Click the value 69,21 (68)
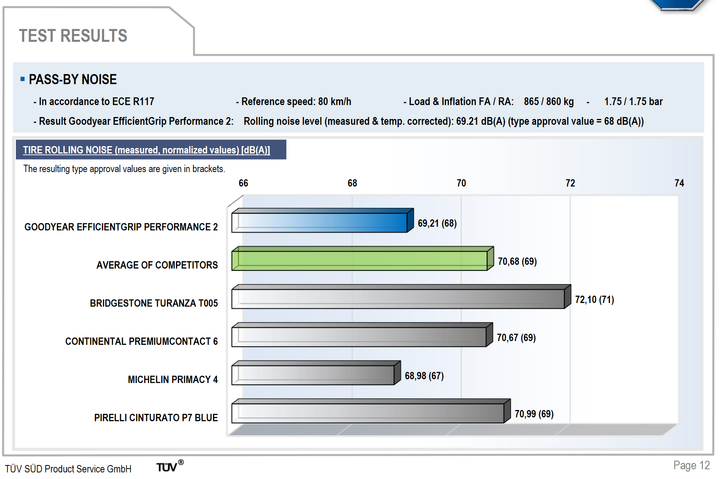 coord(437,223)
